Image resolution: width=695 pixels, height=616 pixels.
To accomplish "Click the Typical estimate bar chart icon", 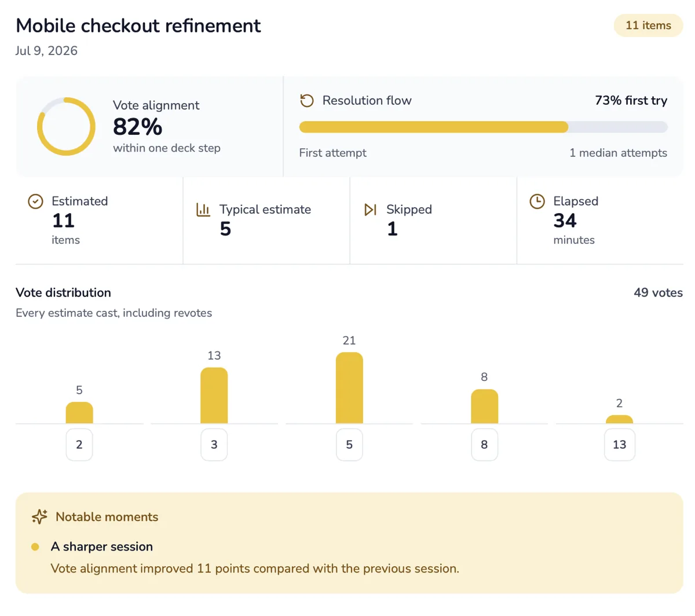I will point(203,210).
